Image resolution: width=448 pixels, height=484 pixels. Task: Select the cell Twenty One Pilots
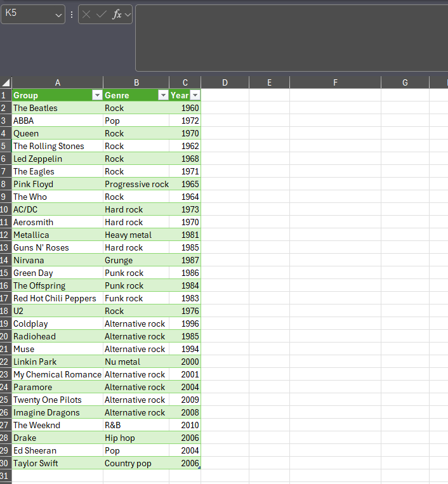pos(58,400)
